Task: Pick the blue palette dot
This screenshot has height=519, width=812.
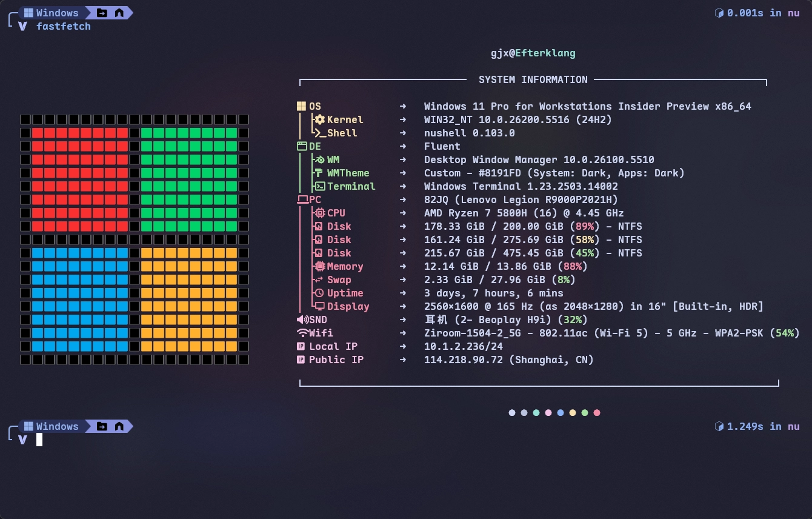Action: click(x=561, y=413)
